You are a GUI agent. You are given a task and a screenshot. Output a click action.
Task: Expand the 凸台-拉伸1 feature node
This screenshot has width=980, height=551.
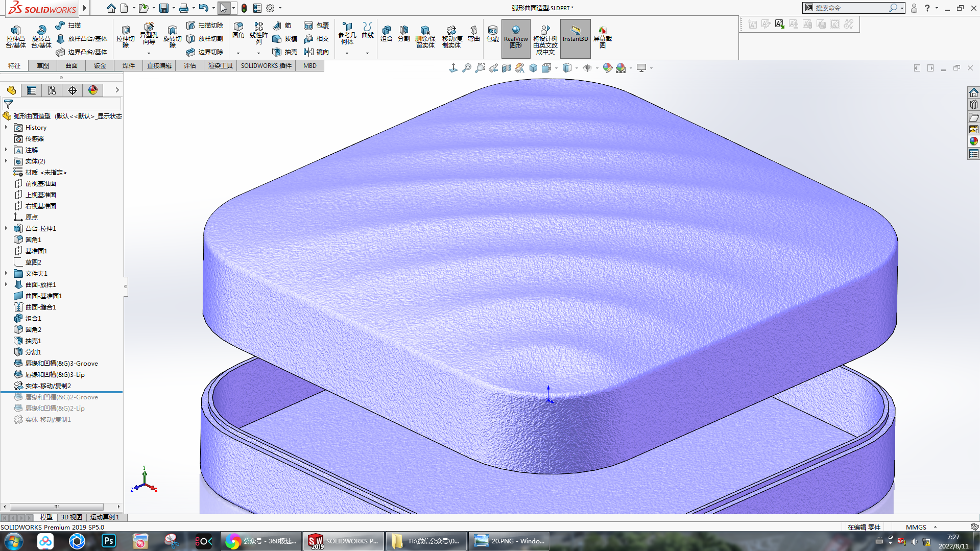(x=6, y=228)
